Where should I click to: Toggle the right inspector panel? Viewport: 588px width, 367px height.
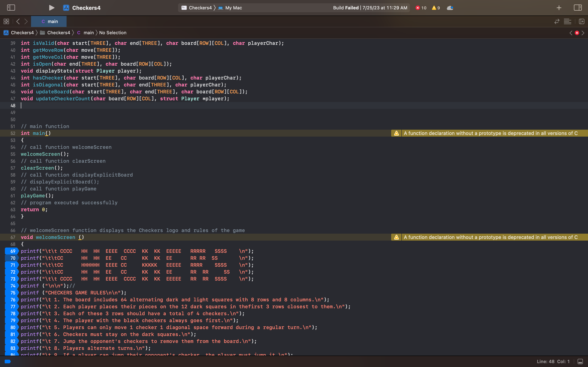click(578, 8)
